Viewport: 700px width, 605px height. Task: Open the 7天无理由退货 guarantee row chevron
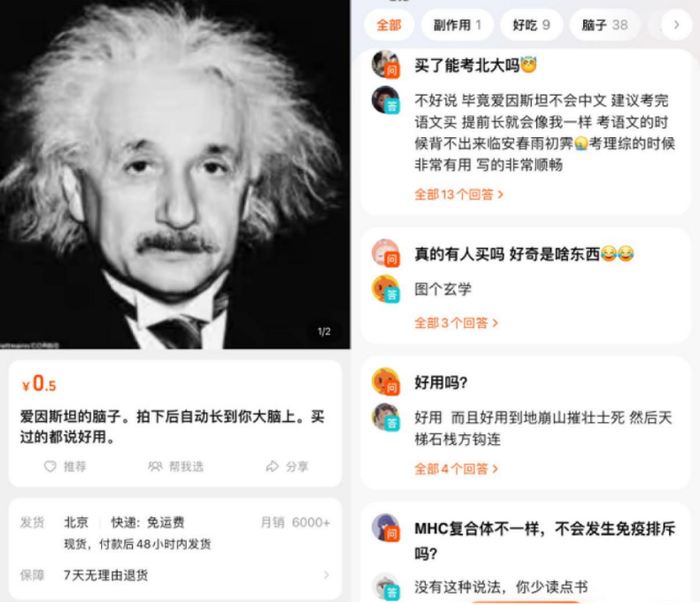(326, 575)
